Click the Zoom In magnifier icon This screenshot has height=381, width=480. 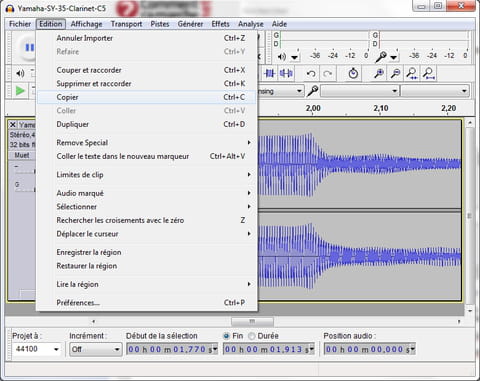(x=378, y=73)
